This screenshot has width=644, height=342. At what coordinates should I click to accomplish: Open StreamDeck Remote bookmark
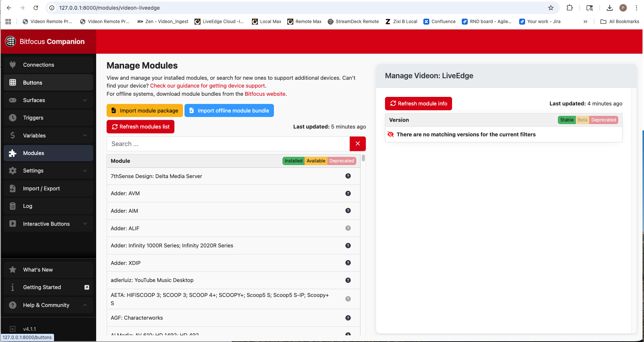pos(353,22)
